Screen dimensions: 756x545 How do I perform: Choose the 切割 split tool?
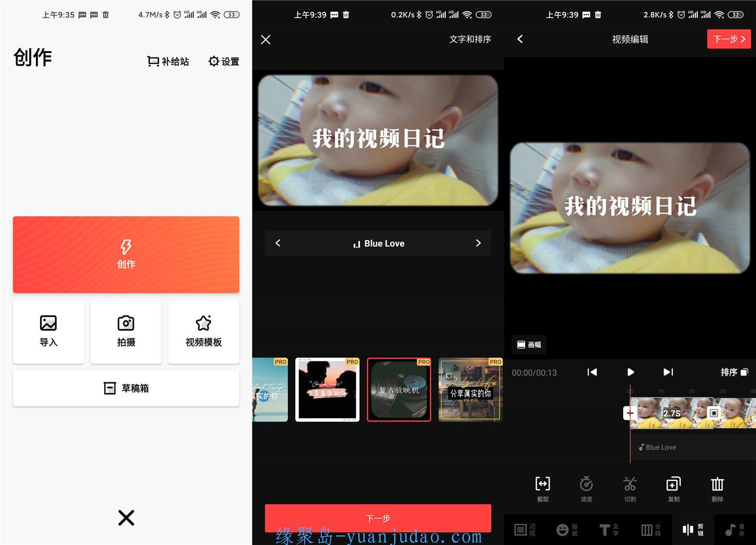pos(630,489)
